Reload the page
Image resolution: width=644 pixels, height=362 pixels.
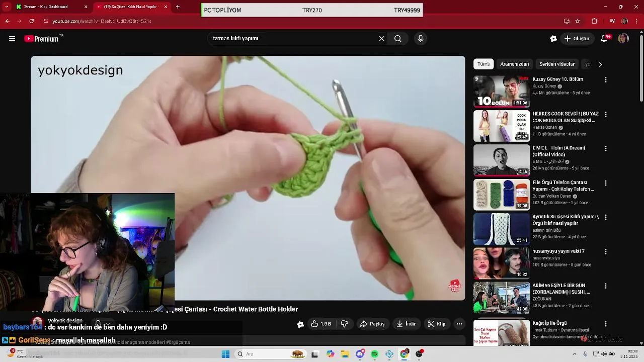tap(31, 21)
